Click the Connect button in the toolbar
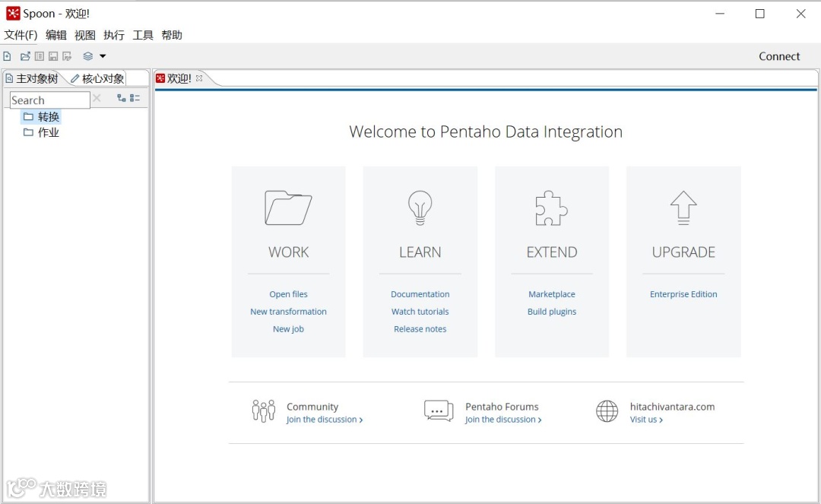 (779, 56)
